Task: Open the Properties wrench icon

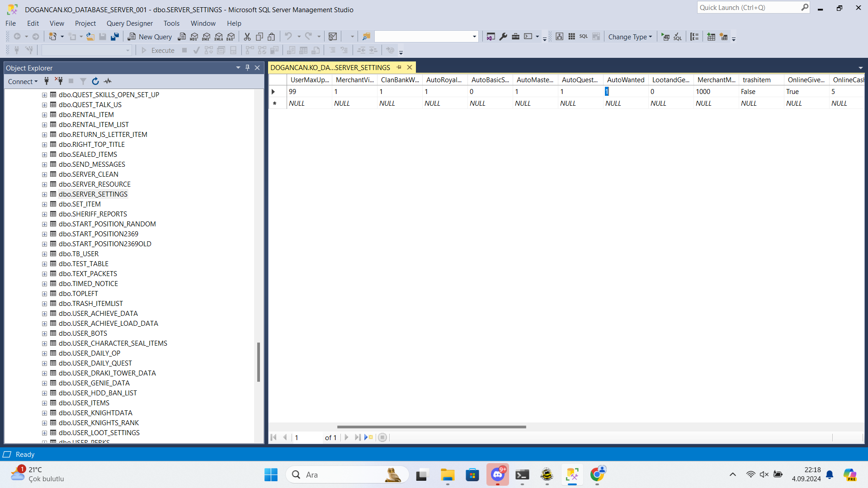Action: 503,37
